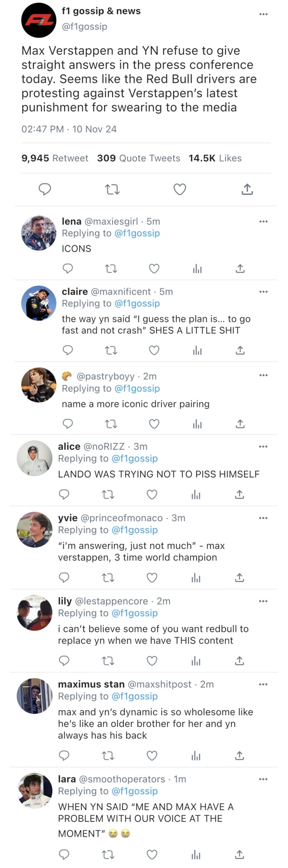Open the f1 gossip & news profile picture
The width and height of the screenshot is (288, 868).
coord(38,20)
